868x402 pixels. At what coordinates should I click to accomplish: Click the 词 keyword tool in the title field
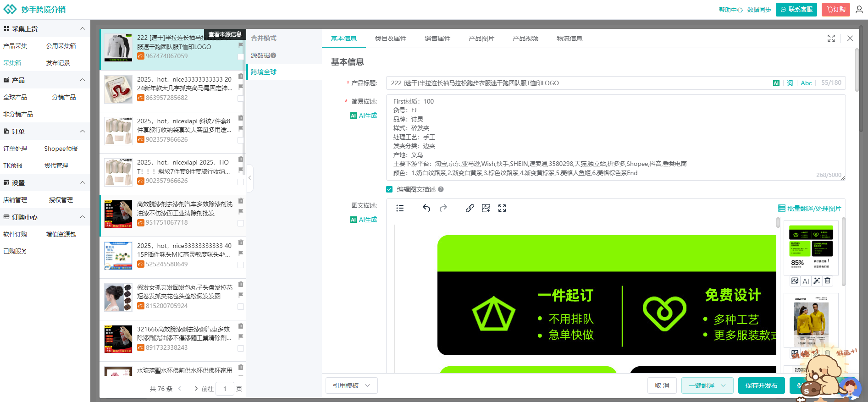click(790, 83)
